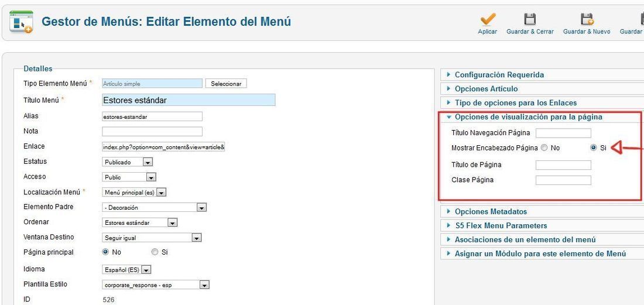Open the Estatus dropdown showing Publicado
This screenshot has width=644, height=305.
coord(127,162)
